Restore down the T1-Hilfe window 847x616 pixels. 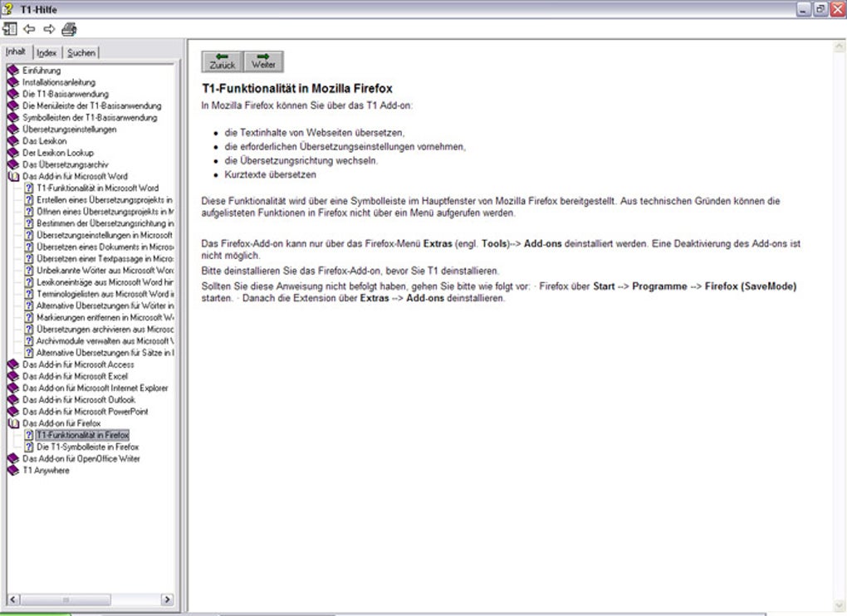click(x=820, y=9)
